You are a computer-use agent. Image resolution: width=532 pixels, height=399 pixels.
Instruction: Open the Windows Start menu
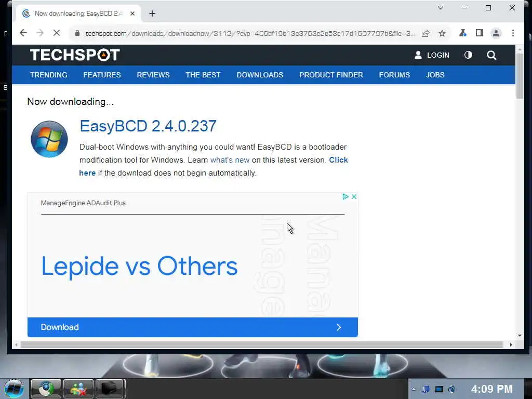coord(14,389)
